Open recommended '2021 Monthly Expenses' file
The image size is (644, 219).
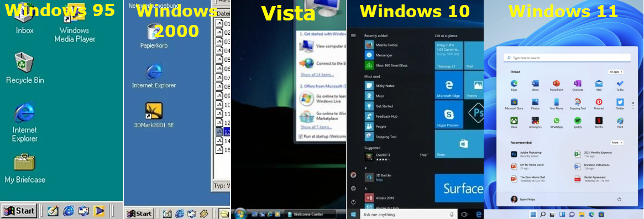coord(594,154)
